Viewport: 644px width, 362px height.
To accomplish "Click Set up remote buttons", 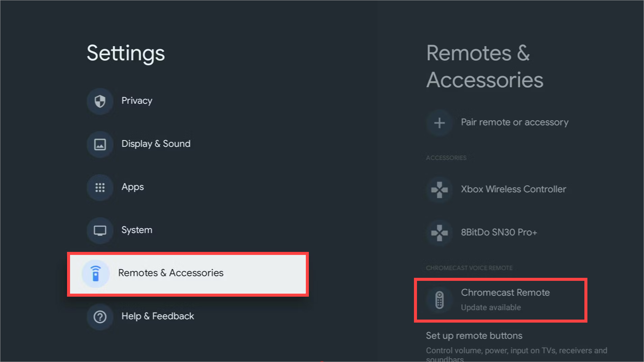I will point(474,335).
